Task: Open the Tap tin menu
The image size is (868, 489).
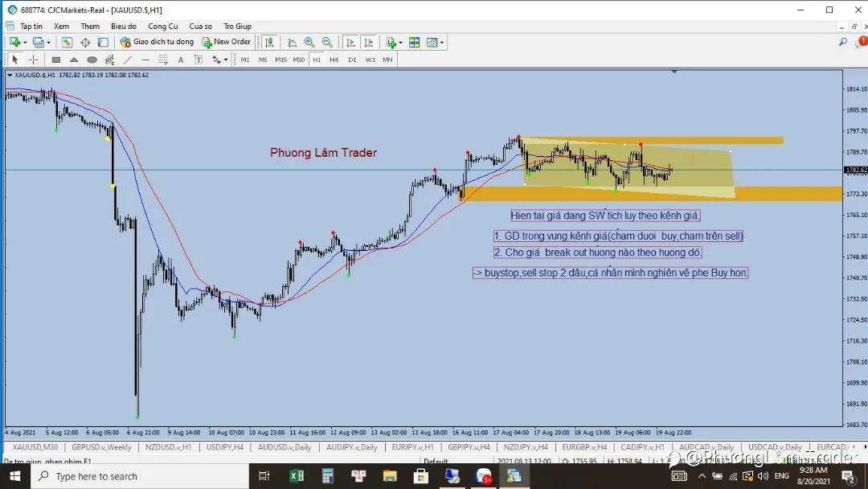Action: pyautogui.click(x=31, y=26)
